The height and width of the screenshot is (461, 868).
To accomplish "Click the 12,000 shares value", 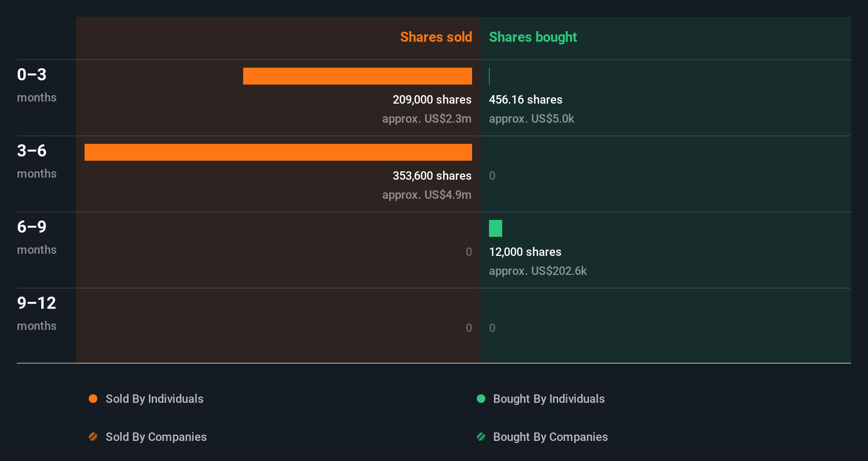I will 525,252.
